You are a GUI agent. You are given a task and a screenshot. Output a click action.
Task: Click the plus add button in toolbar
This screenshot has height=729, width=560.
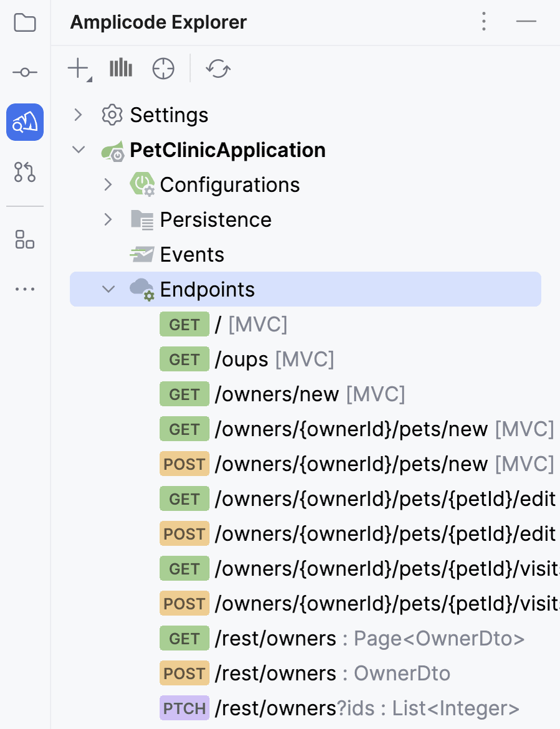(78, 69)
